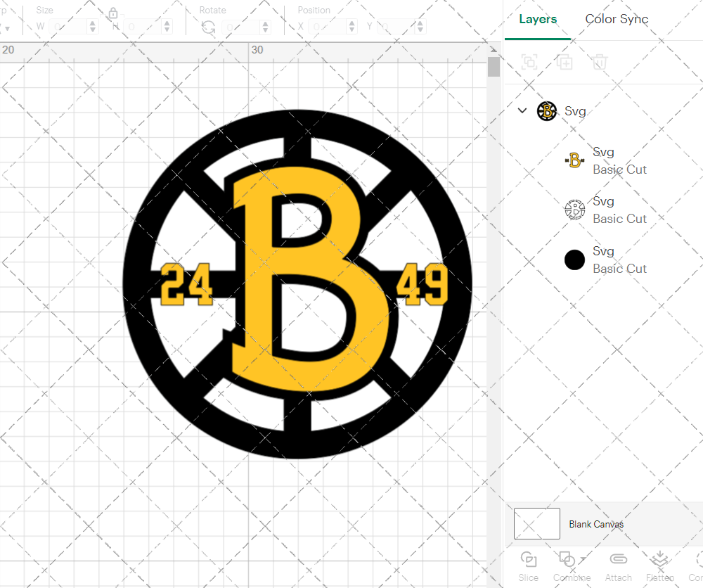Collapse the Svg group layer
This screenshot has height=588, width=703.
point(522,110)
